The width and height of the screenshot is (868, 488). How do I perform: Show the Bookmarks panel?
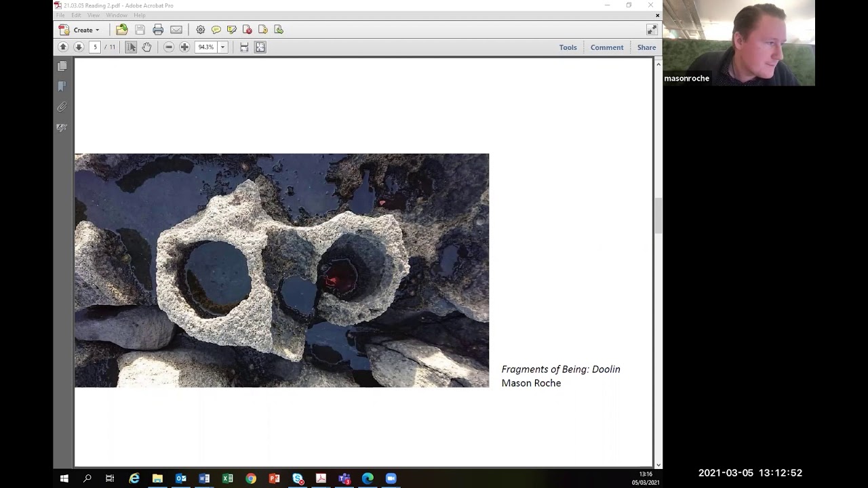62,86
